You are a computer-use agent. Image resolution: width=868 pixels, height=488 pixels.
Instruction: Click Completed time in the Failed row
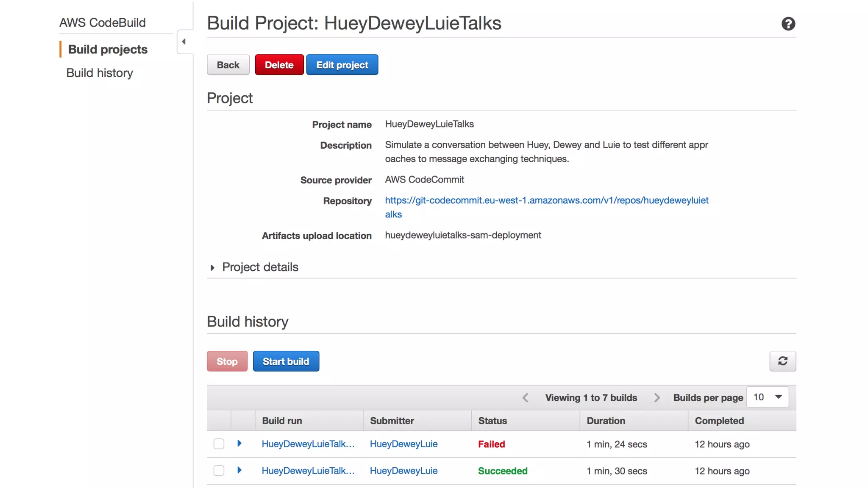point(722,444)
